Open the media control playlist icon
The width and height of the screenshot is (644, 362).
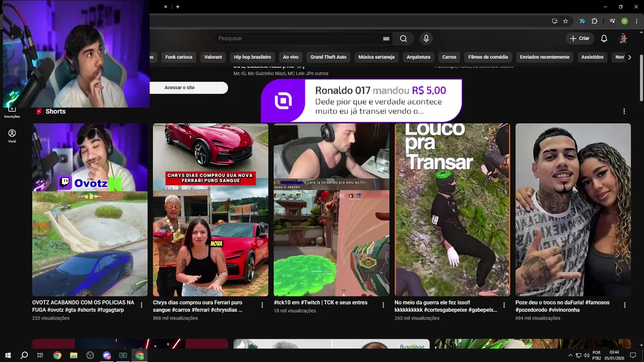612,21
